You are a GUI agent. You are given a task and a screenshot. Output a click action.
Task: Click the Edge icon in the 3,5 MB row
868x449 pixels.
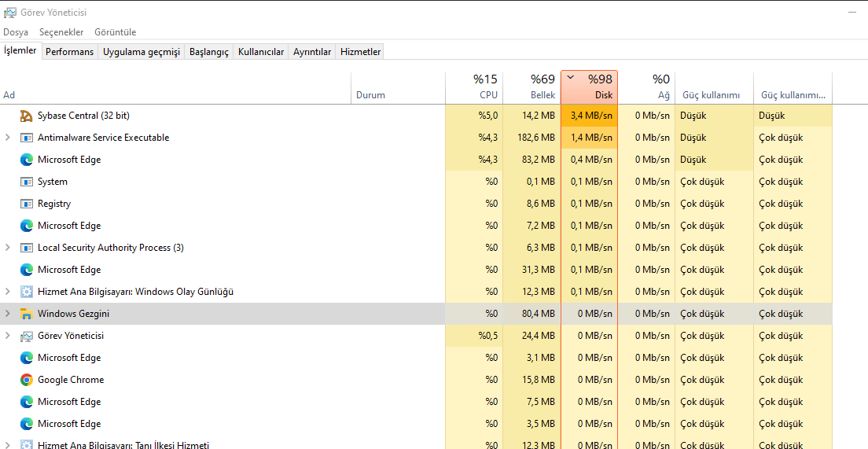[x=26, y=424]
